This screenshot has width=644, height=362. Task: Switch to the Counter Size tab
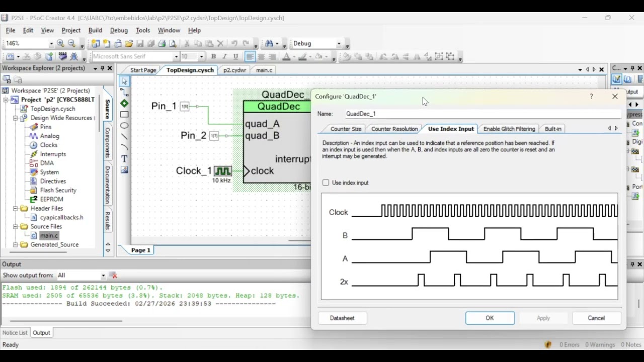[x=346, y=129]
